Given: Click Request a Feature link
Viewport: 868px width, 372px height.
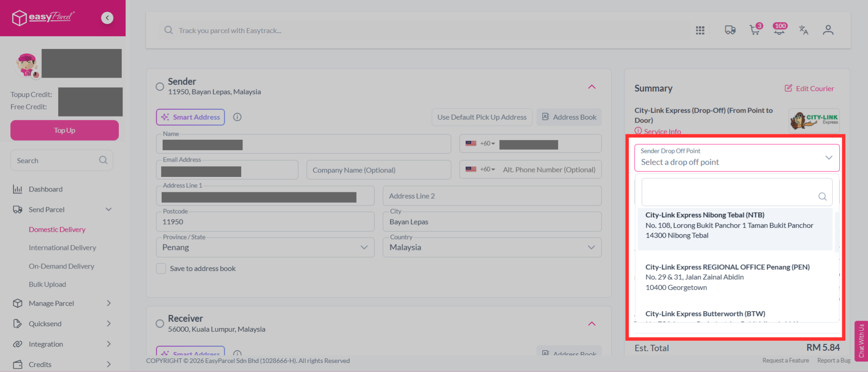Looking at the screenshot, I should tap(786, 361).
